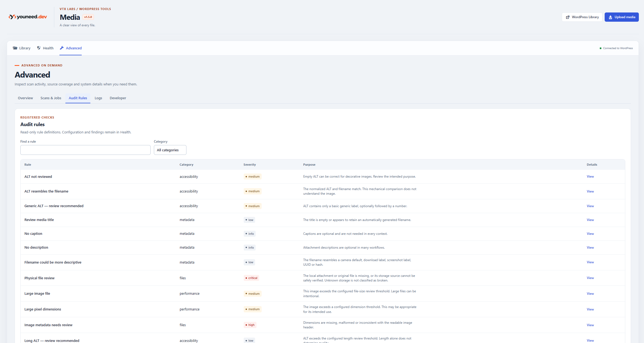Viewport: 644px width, 343px height.
Task: Click the Physical file review rule name
Action: coord(39,278)
